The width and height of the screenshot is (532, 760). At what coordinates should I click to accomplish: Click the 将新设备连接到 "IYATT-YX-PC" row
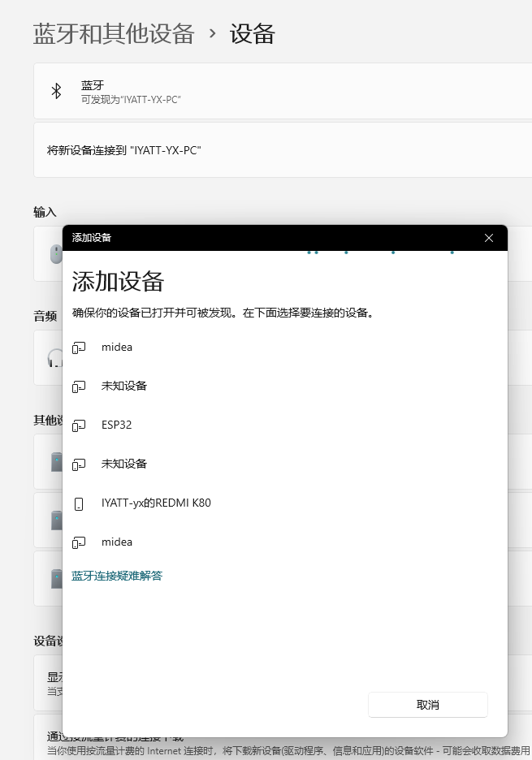click(x=283, y=150)
